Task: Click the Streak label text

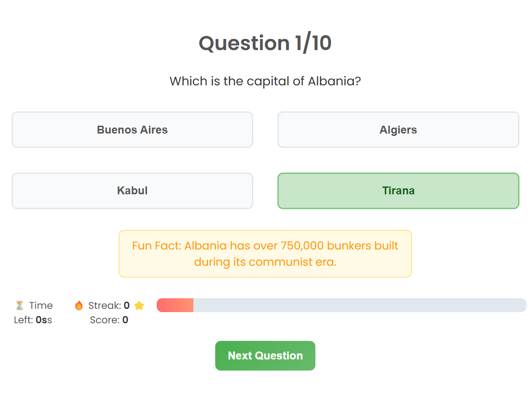Action: point(104,305)
